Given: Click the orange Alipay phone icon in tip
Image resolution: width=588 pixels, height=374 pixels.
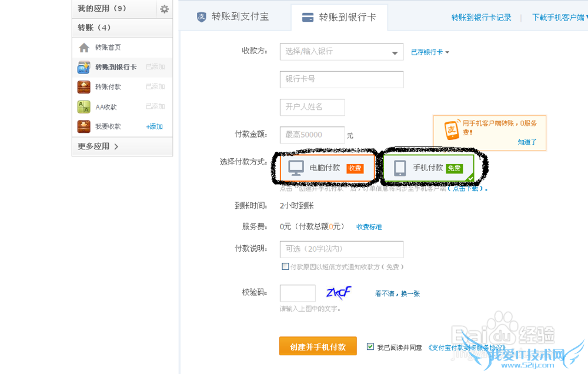Looking at the screenshot, I should 452,130.
